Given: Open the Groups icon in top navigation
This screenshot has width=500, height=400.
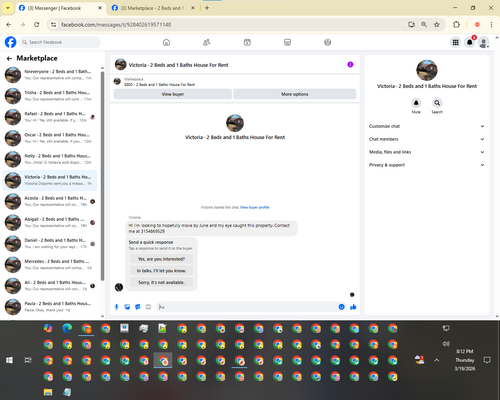Looking at the screenshot, I should tap(328, 42).
